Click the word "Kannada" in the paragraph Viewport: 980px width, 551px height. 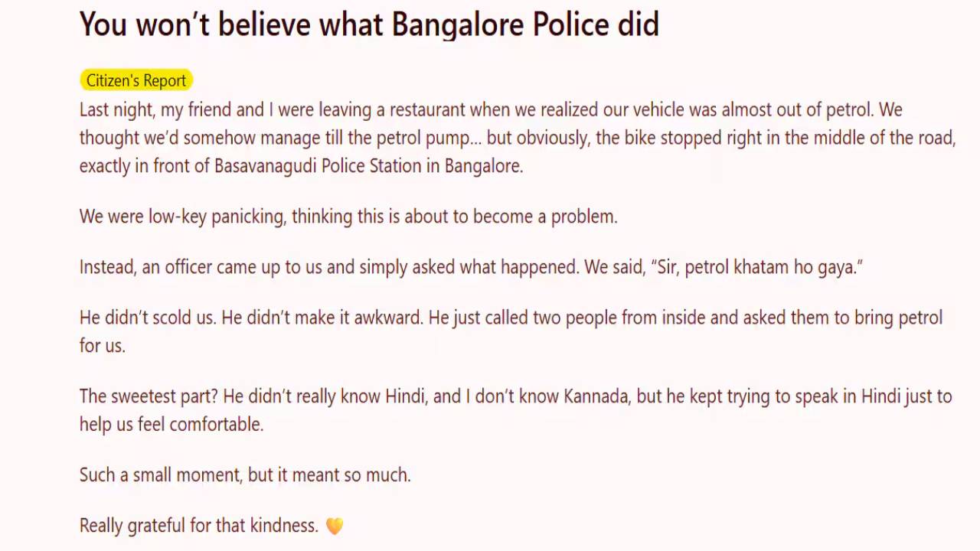(x=596, y=396)
